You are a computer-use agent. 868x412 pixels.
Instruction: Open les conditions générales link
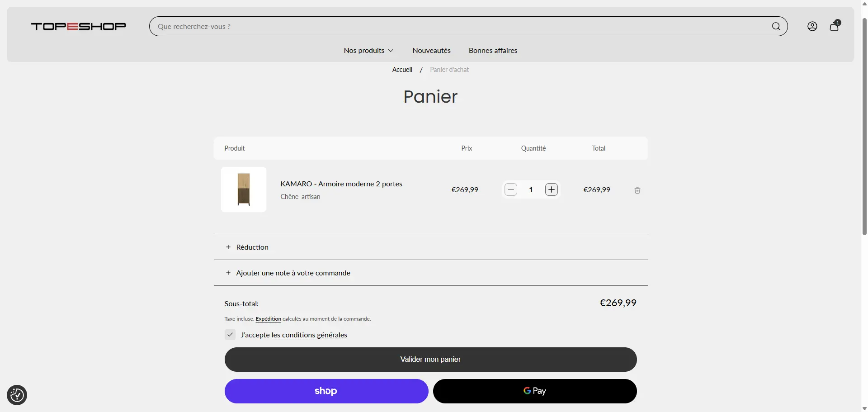pos(309,335)
